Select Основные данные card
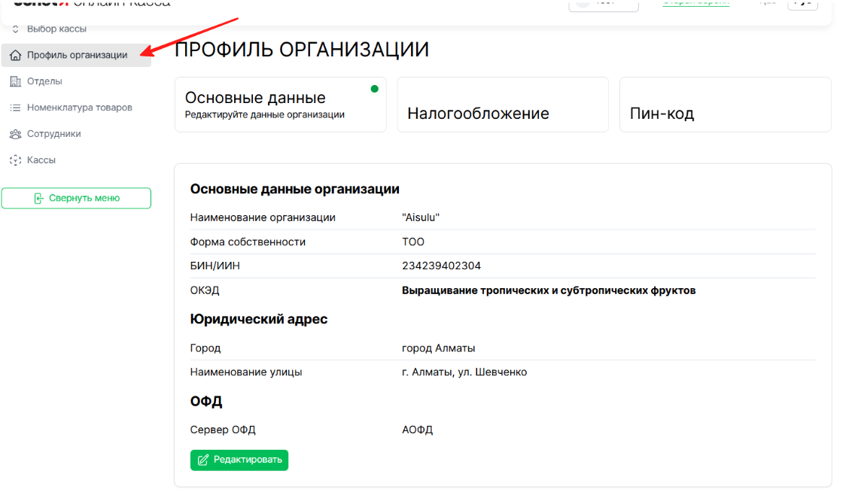Screen dimensions: 852x504 pyautogui.click(x=280, y=104)
